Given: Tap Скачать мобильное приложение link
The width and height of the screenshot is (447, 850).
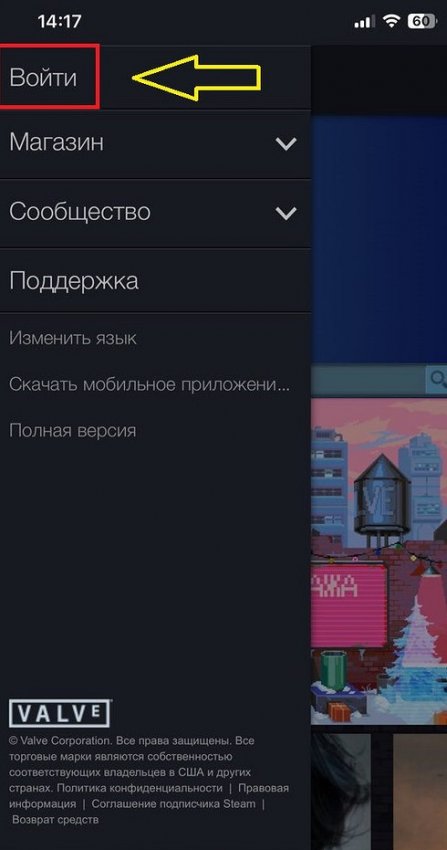Looking at the screenshot, I should pos(150,385).
